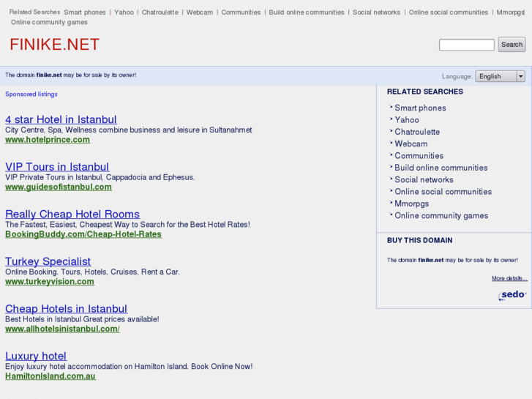Click the Search button
This screenshot has width=532, height=399.
tap(512, 45)
